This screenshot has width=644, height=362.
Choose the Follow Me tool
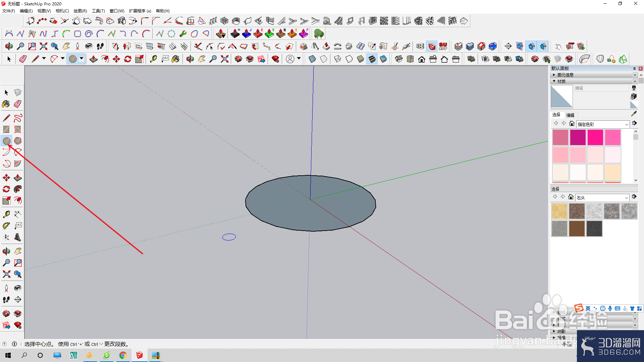[x=18, y=189]
